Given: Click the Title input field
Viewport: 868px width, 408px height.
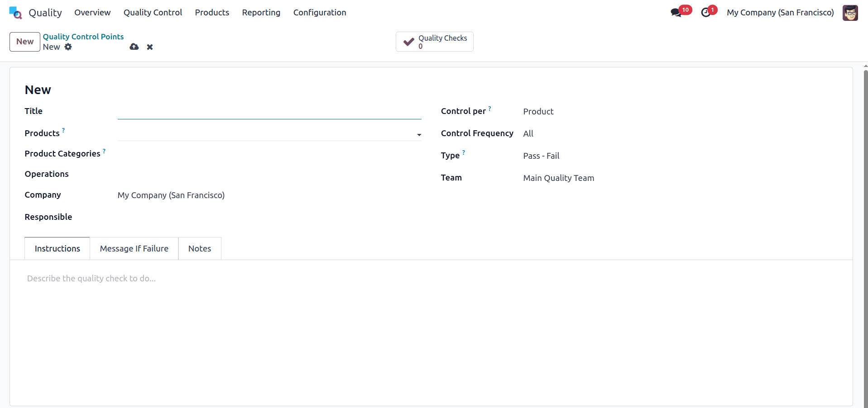Looking at the screenshot, I should click(x=269, y=111).
